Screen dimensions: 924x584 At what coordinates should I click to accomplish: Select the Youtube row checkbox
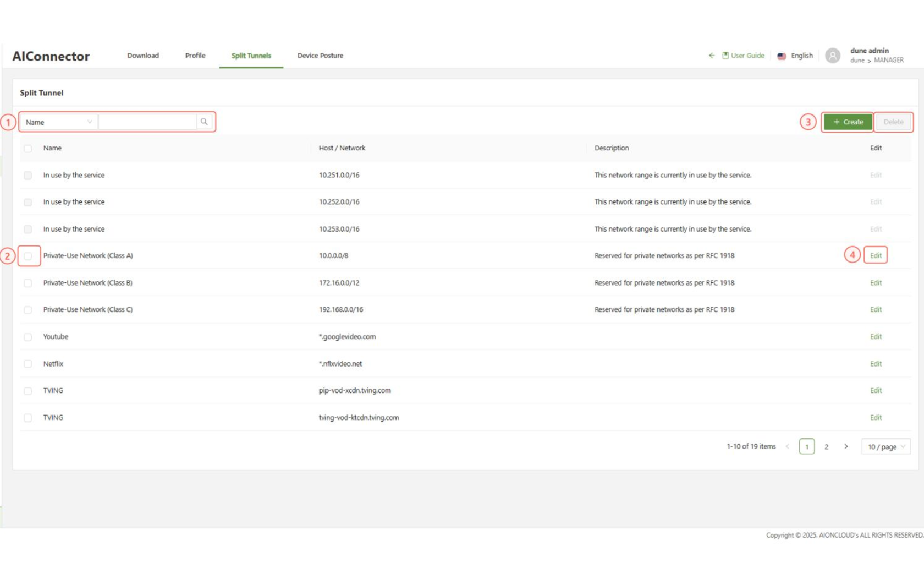(x=28, y=337)
